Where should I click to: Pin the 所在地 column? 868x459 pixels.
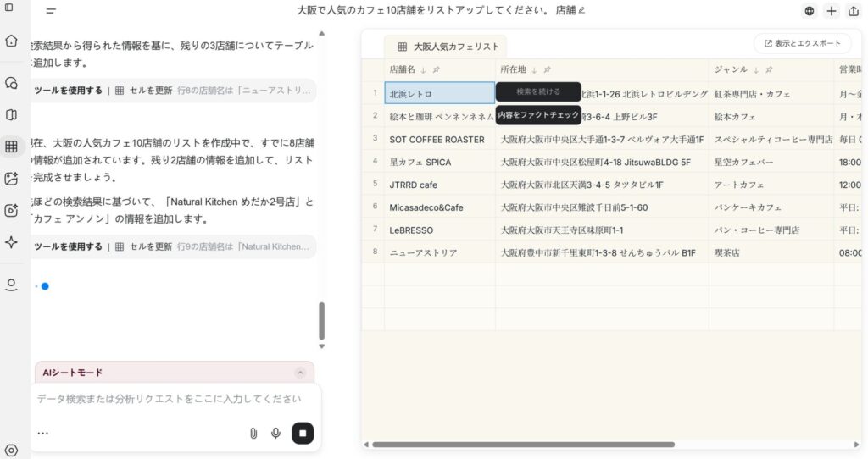(x=547, y=70)
